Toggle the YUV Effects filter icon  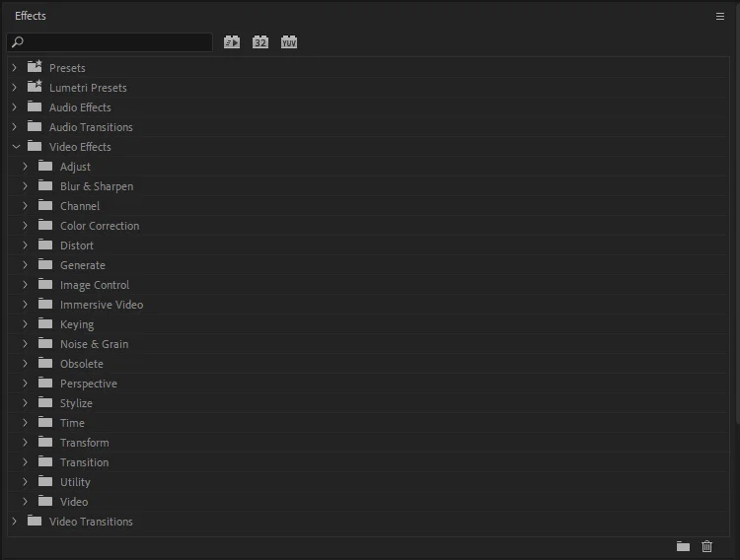[x=289, y=42]
